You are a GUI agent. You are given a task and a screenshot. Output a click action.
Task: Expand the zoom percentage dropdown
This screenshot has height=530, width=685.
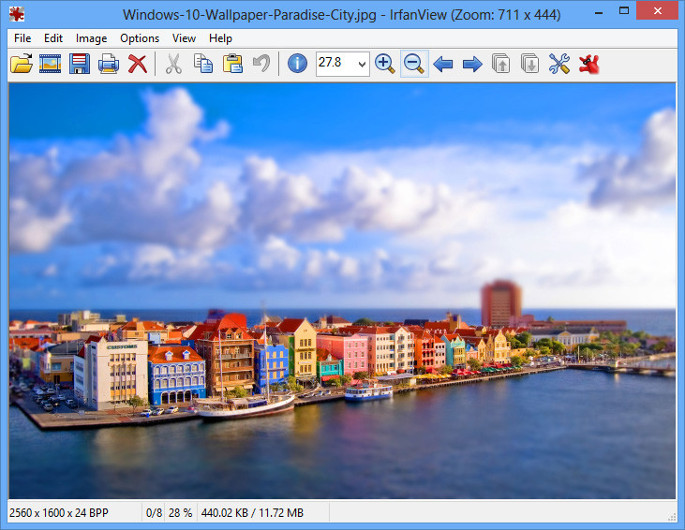point(360,64)
